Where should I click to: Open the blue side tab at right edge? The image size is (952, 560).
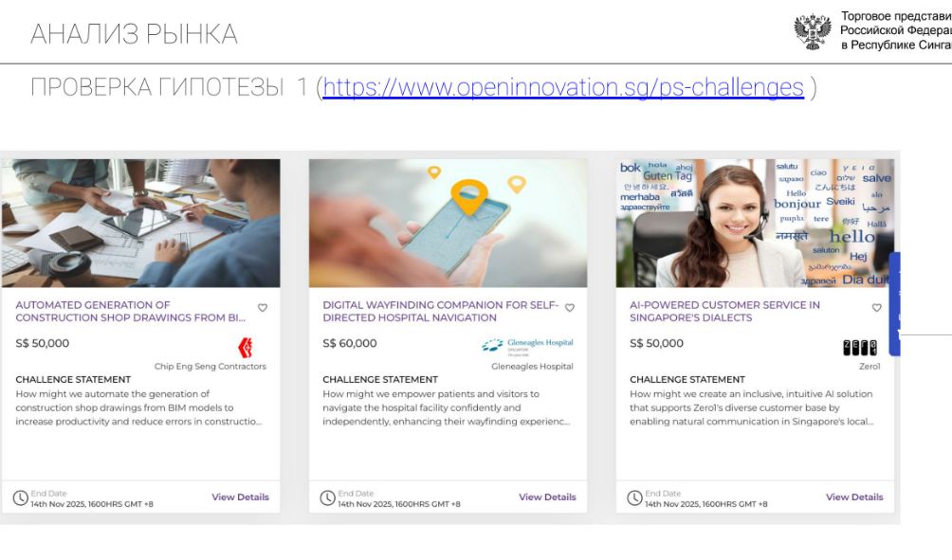894,303
